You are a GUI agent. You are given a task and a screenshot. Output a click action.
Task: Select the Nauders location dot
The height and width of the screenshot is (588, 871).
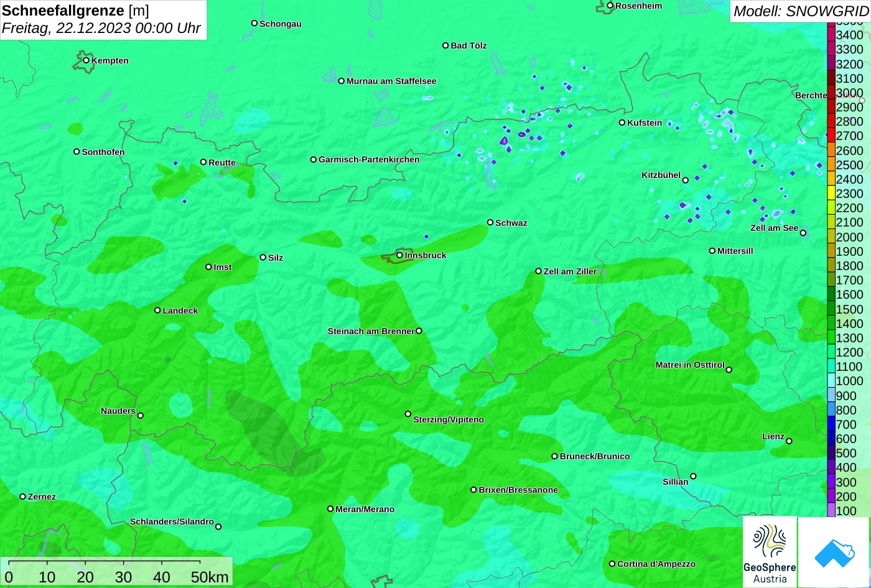click(x=140, y=415)
